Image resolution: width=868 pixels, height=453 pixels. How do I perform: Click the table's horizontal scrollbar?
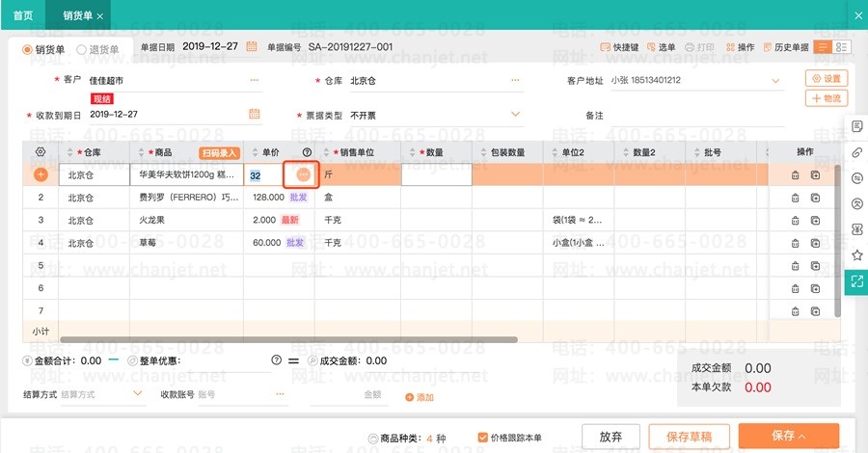(289, 340)
